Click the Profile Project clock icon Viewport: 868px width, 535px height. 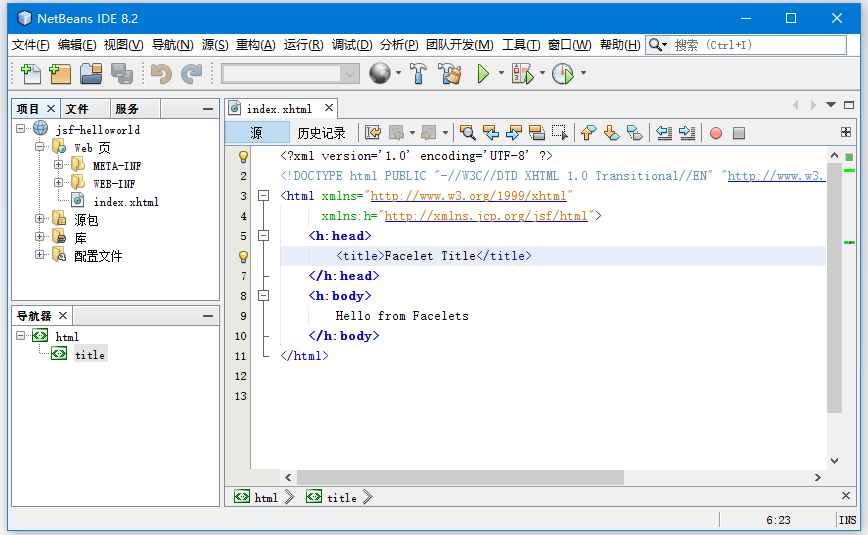point(562,74)
